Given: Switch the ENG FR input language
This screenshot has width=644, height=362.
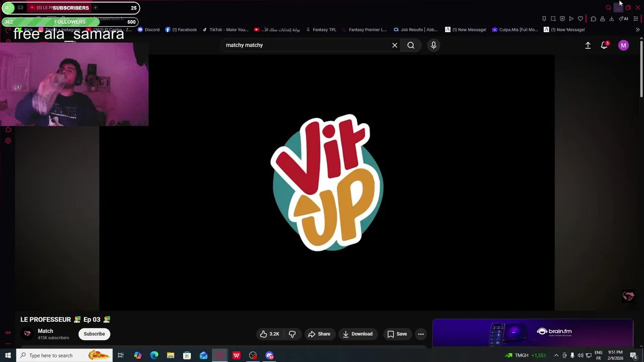Looking at the screenshot, I should [599, 355].
